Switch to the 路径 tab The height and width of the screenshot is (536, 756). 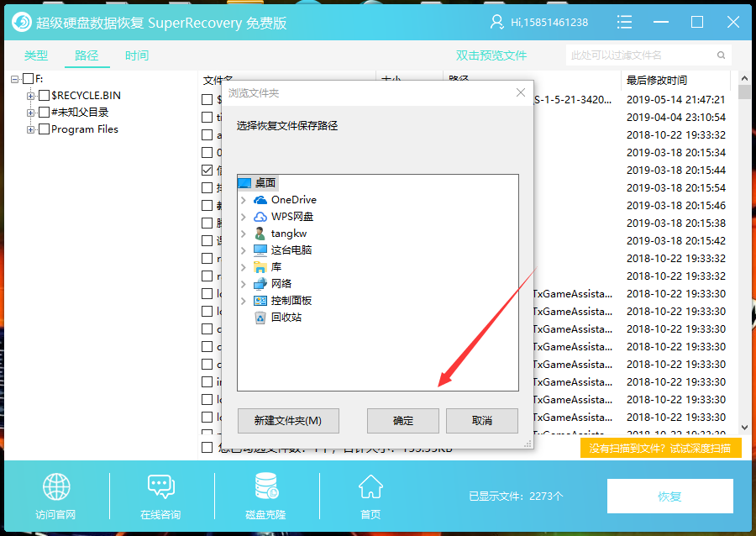tap(87, 55)
